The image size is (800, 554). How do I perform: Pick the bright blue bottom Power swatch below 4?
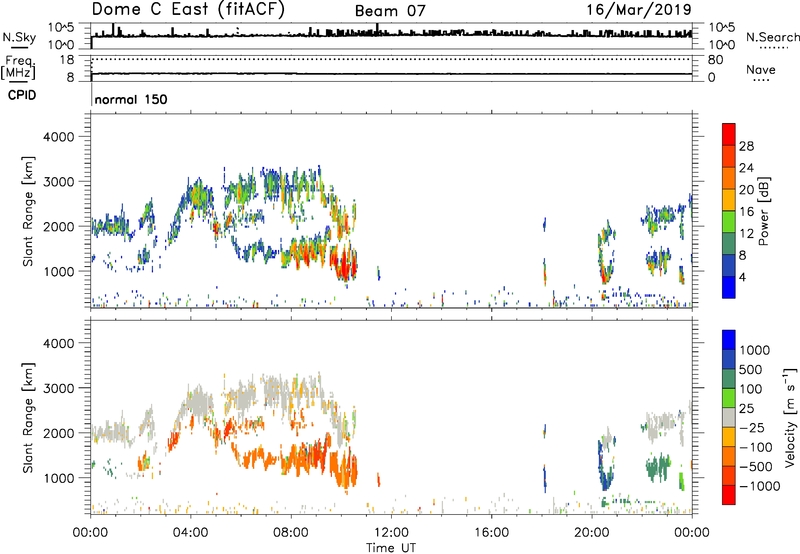(729, 287)
